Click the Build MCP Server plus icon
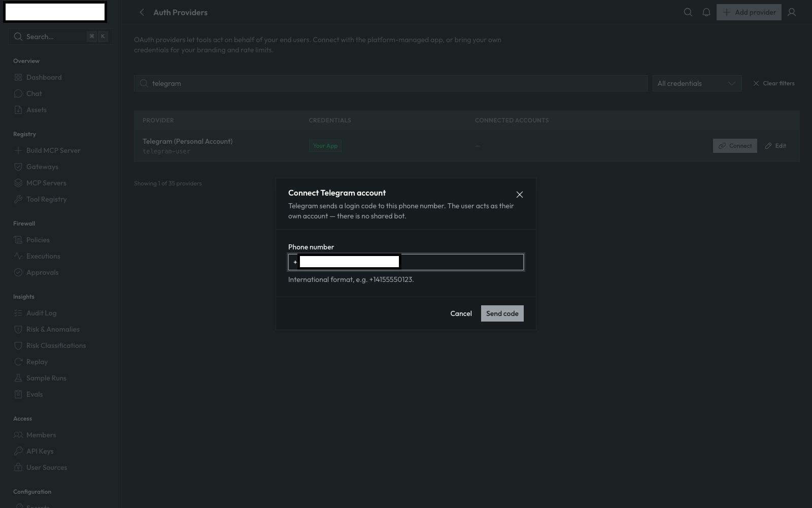This screenshot has width=812, height=508. pyautogui.click(x=18, y=150)
